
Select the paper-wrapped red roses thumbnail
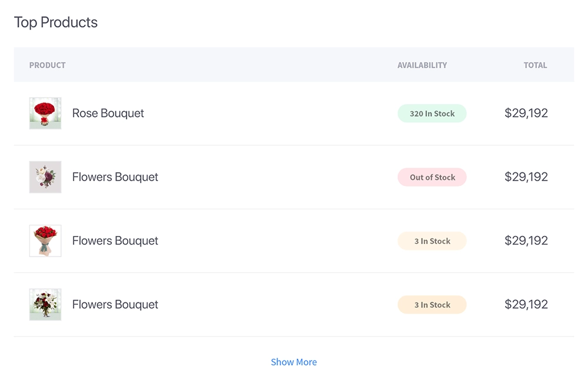(45, 241)
